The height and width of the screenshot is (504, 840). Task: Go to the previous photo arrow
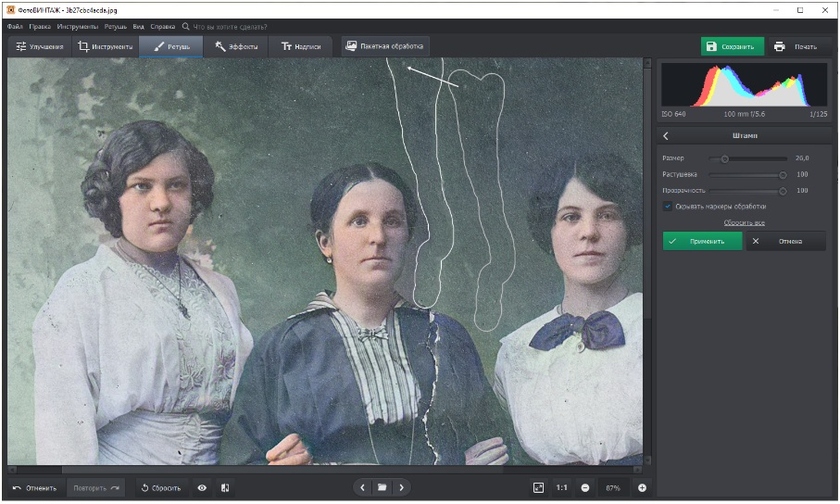tap(362, 488)
